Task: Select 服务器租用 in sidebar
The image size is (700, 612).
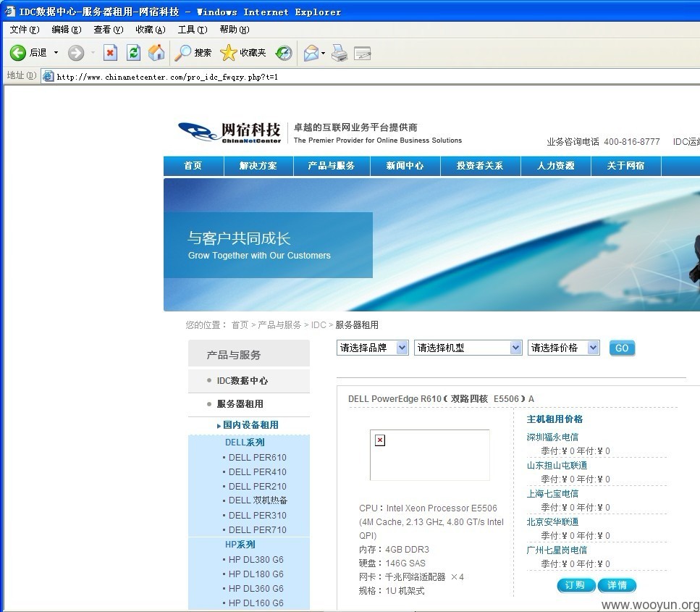Action: pos(240,404)
